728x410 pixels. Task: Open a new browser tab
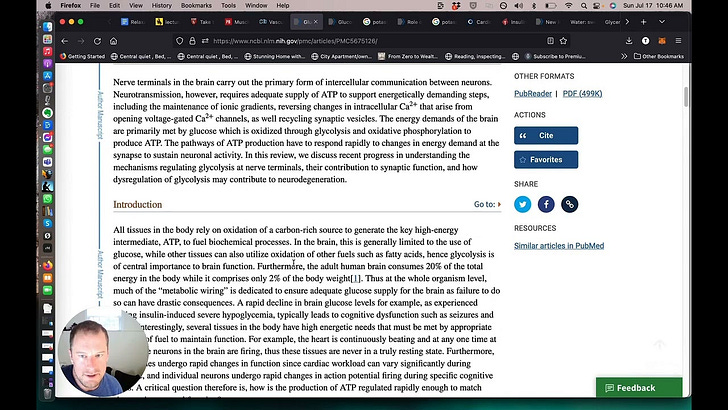coord(644,22)
